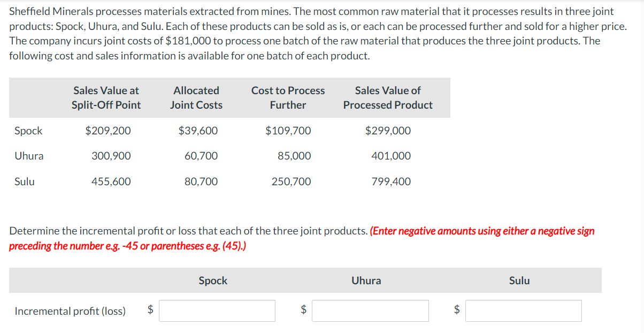Click the red 'Enter negative amounts' instruction text

pos(302,239)
